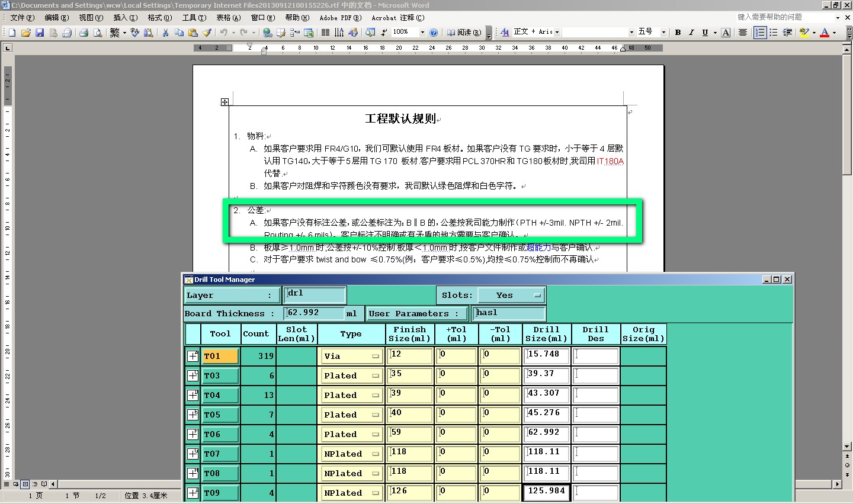Switch to Reading Layout view icon
Image resolution: width=853 pixels, height=504 pixels.
click(x=44, y=484)
